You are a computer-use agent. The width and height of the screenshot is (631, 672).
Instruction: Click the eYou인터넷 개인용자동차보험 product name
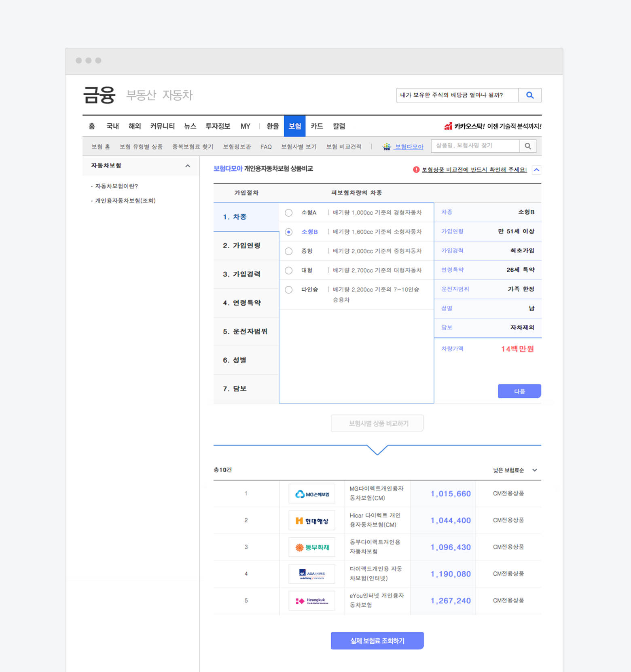pyautogui.click(x=377, y=600)
